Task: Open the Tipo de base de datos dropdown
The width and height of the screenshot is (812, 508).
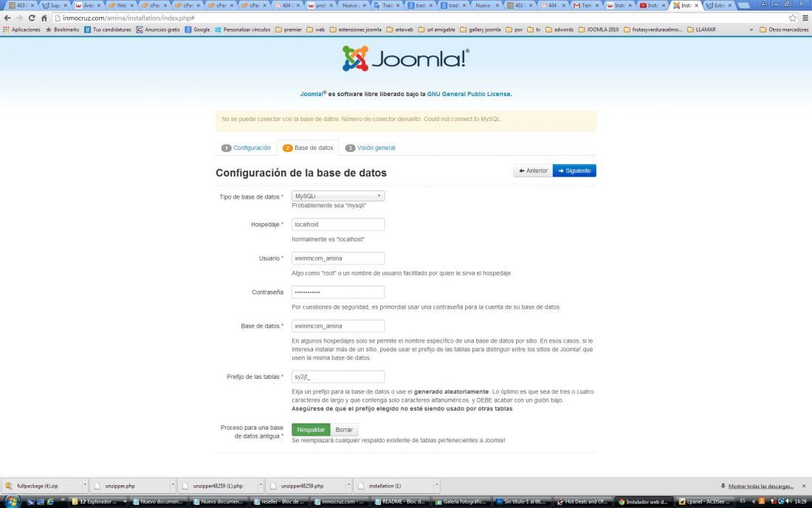Action: (x=337, y=196)
